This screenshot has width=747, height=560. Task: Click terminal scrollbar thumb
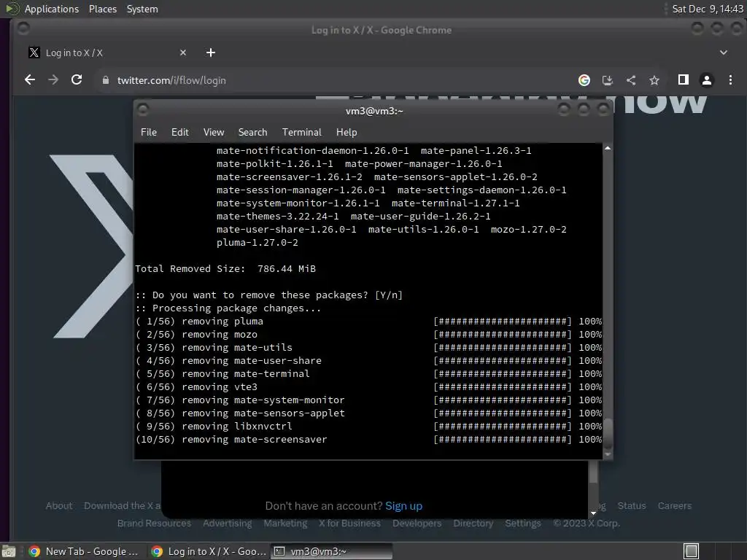(x=608, y=433)
